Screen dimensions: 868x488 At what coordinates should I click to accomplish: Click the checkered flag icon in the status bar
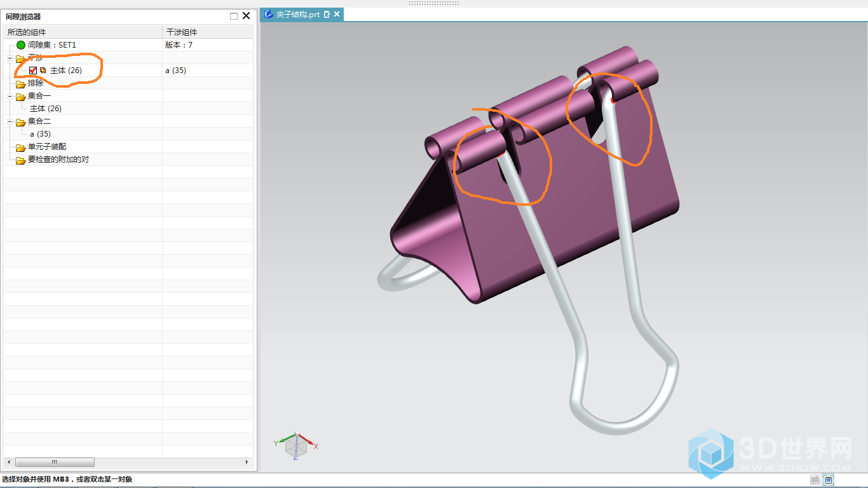click(815, 480)
